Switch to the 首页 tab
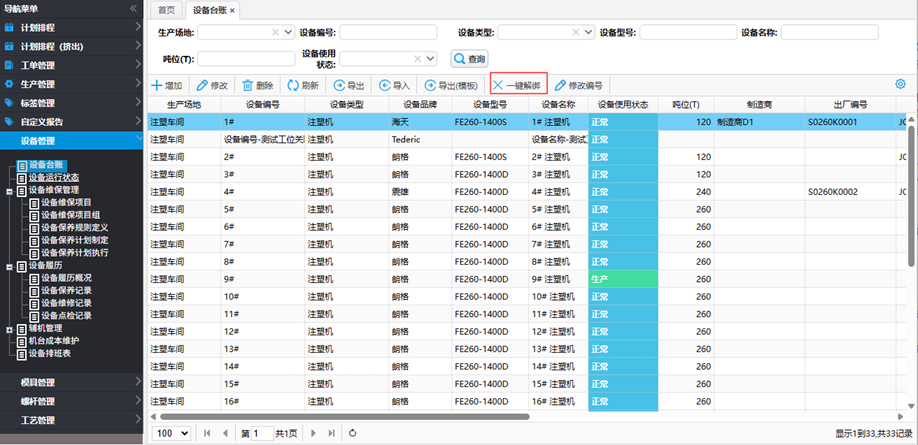The height and width of the screenshot is (445, 918). [x=165, y=10]
